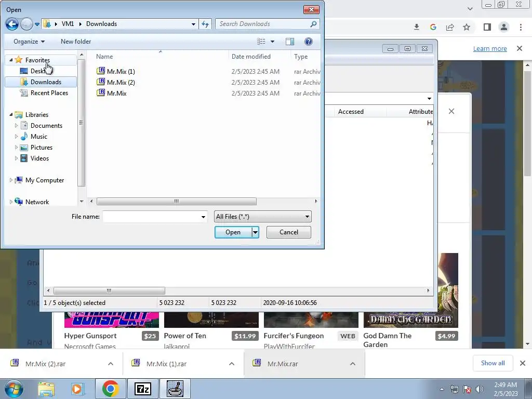The height and width of the screenshot is (399, 532).
Task: Switch to the 7-Zip taskbar button
Action: (142, 389)
